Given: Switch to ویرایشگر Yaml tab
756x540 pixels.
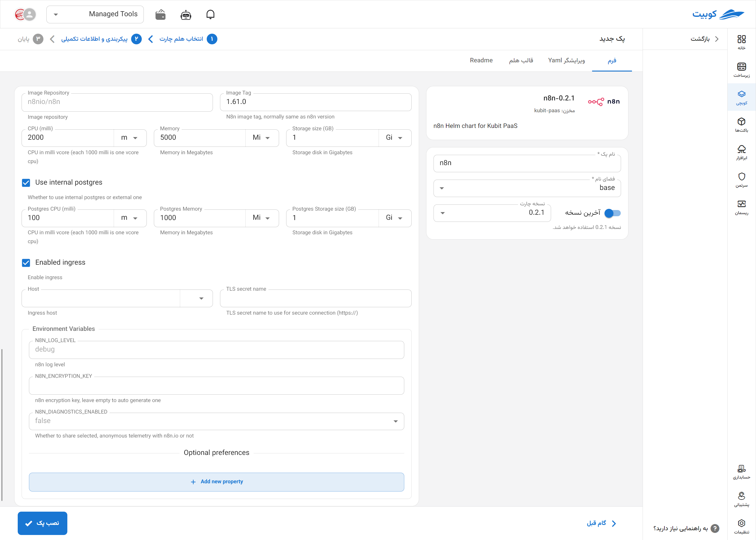Looking at the screenshot, I should [x=567, y=61].
